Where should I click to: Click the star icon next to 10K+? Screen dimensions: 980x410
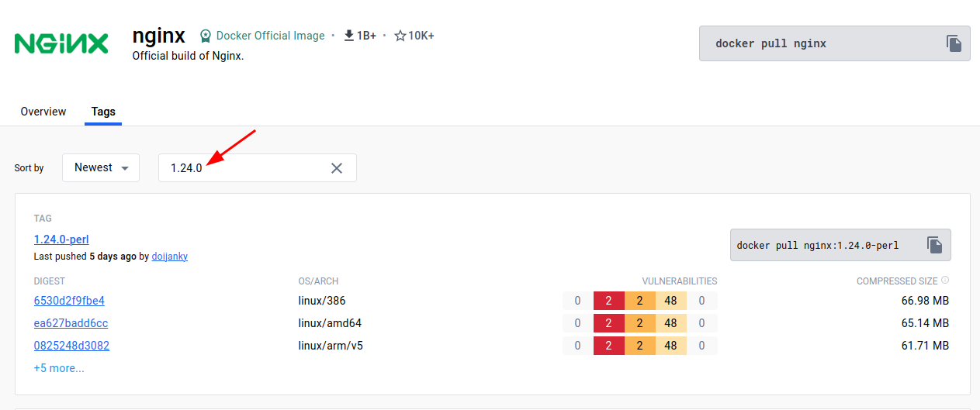click(x=400, y=36)
